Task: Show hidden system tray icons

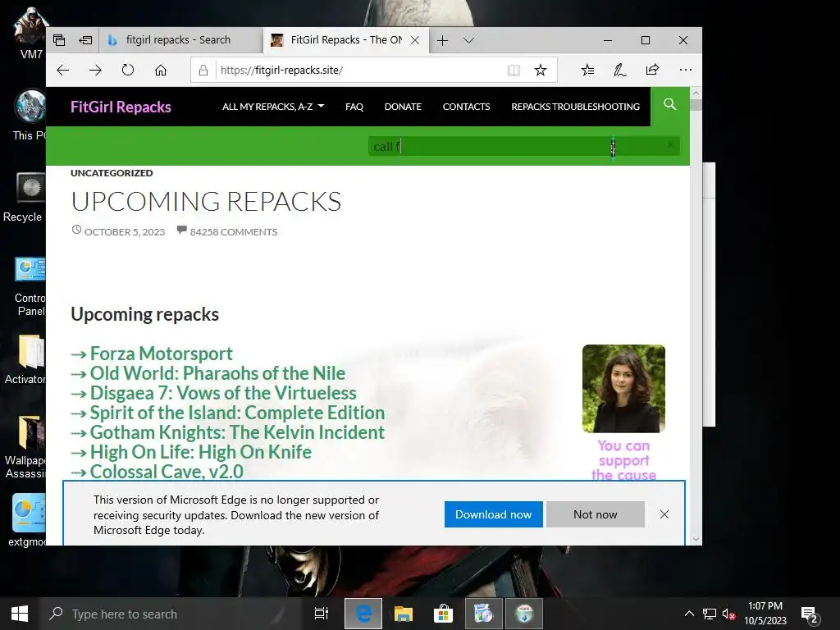Action: click(689, 614)
